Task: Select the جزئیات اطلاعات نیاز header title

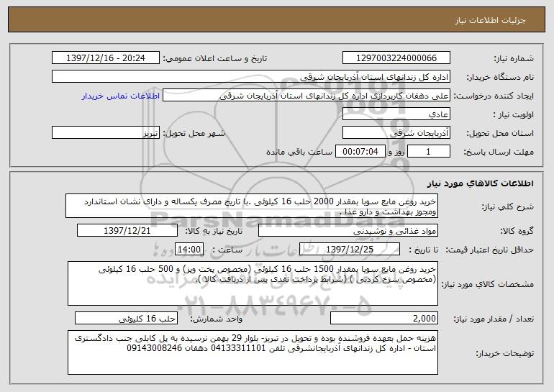Action: pyautogui.click(x=490, y=20)
